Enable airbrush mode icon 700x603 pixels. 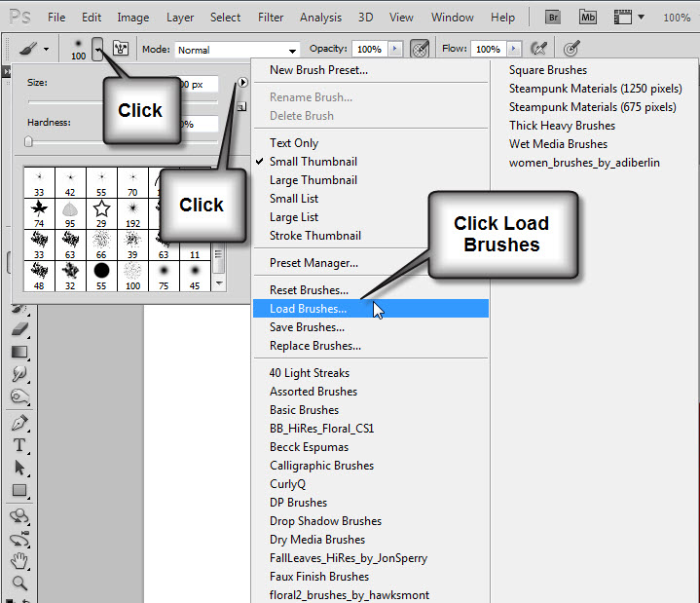pos(538,49)
